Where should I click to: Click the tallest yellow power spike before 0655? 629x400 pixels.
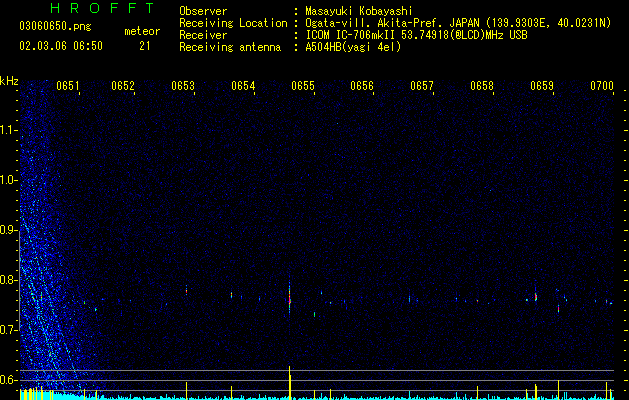click(x=290, y=381)
